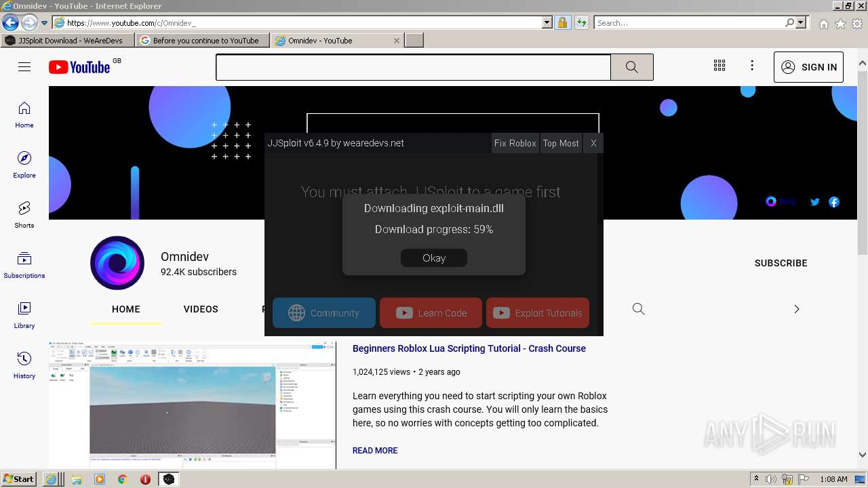The width and height of the screenshot is (868, 488).
Task: Focus the IE address bar URL
Action: click(304, 22)
